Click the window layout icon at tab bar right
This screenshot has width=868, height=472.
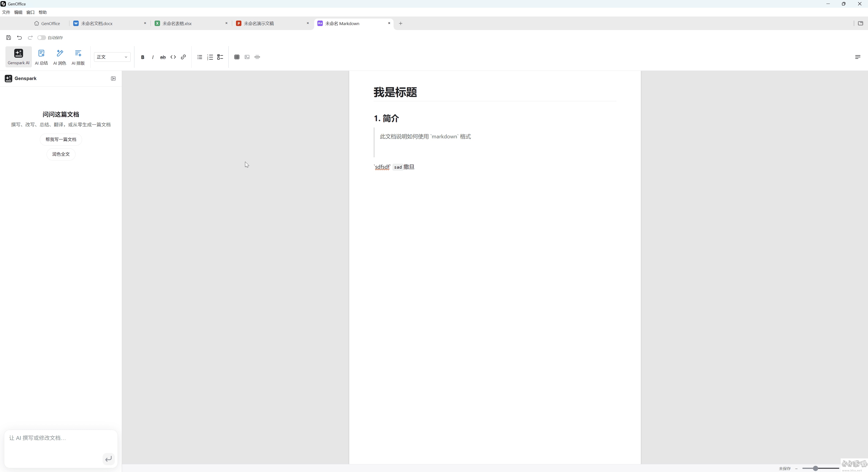(860, 23)
